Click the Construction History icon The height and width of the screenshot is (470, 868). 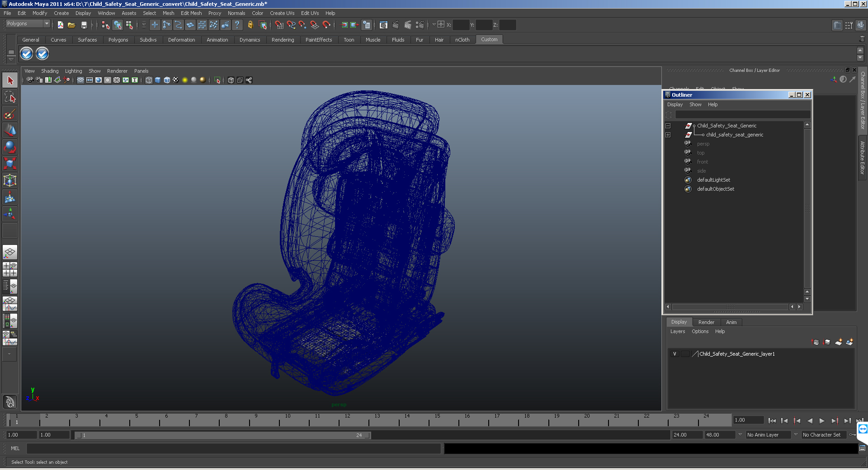click(x=367, y=25)
